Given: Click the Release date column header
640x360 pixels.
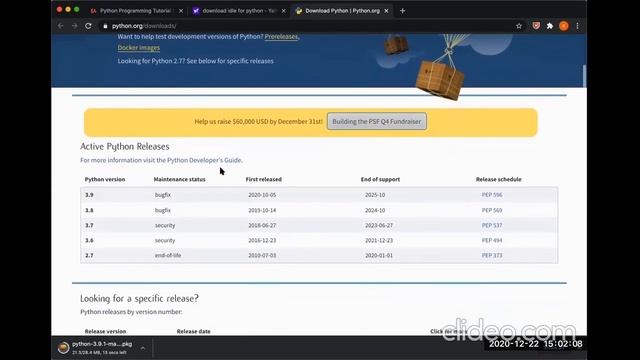Looking at the screenshot, I should [x=193, y=331].
